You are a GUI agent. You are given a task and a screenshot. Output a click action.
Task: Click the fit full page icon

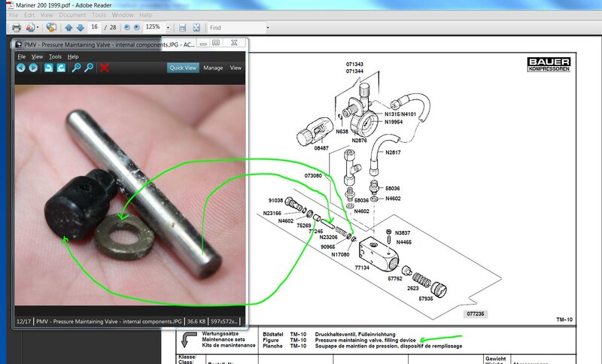(x=196, y=28)
